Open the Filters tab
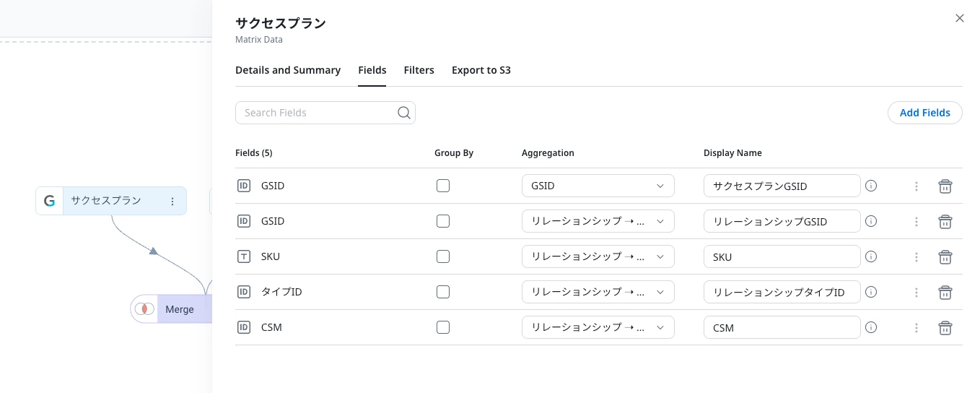 click(419, 70)
